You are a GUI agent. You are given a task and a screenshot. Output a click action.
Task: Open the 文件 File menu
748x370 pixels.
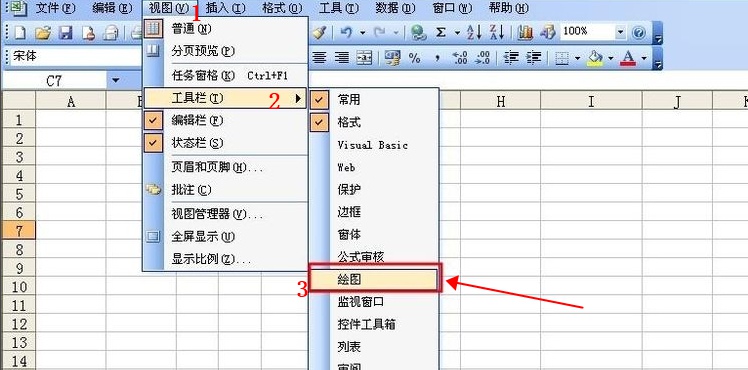56,8
